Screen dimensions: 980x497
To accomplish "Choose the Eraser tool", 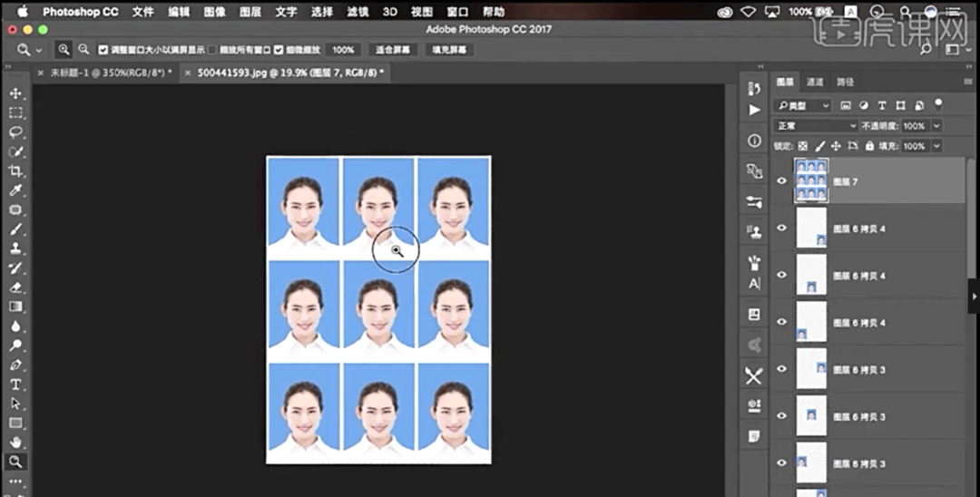I will 16,287.
